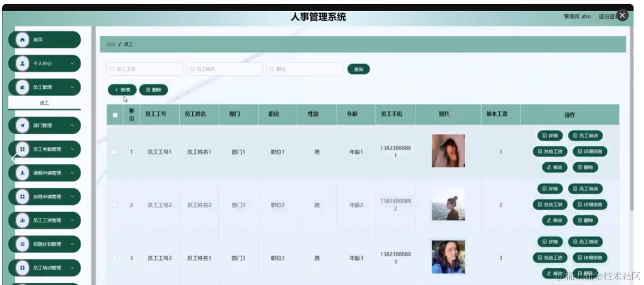Viewport: 644px width, 285px height.
Task: Click the list icon beside 招聘计划管理
Action: pos(22,244)
